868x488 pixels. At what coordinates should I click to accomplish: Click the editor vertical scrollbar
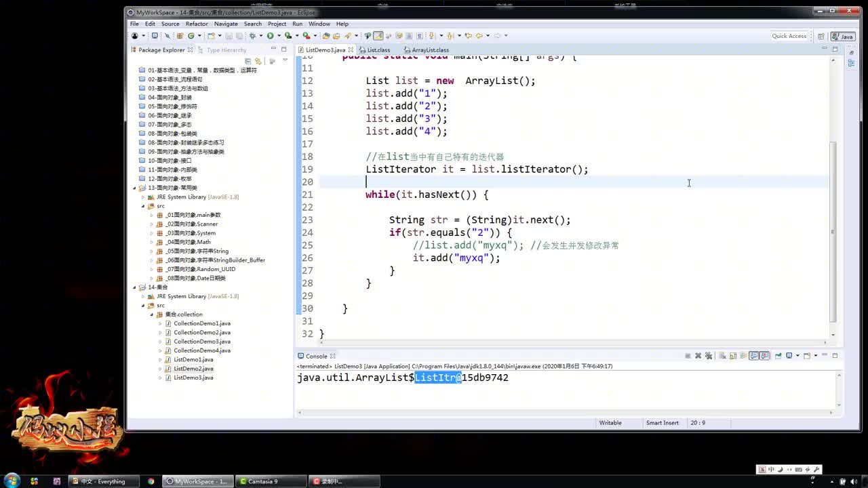point(833,230)
